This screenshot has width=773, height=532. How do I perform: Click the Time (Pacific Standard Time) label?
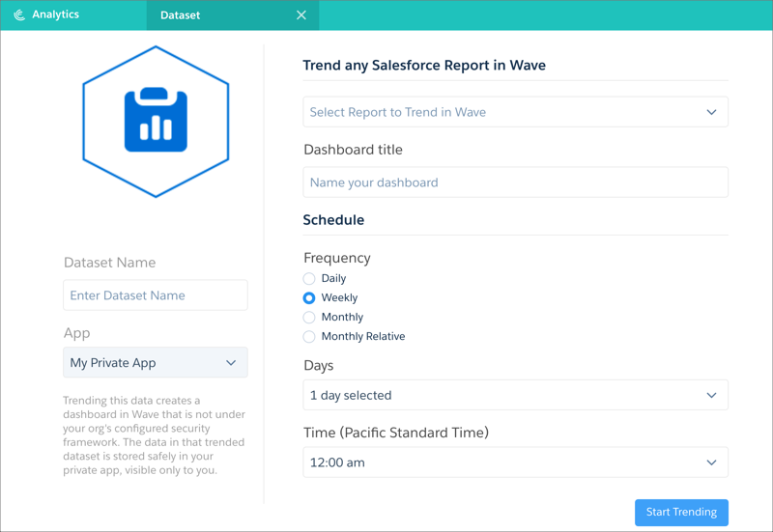[x=396, y=433]
